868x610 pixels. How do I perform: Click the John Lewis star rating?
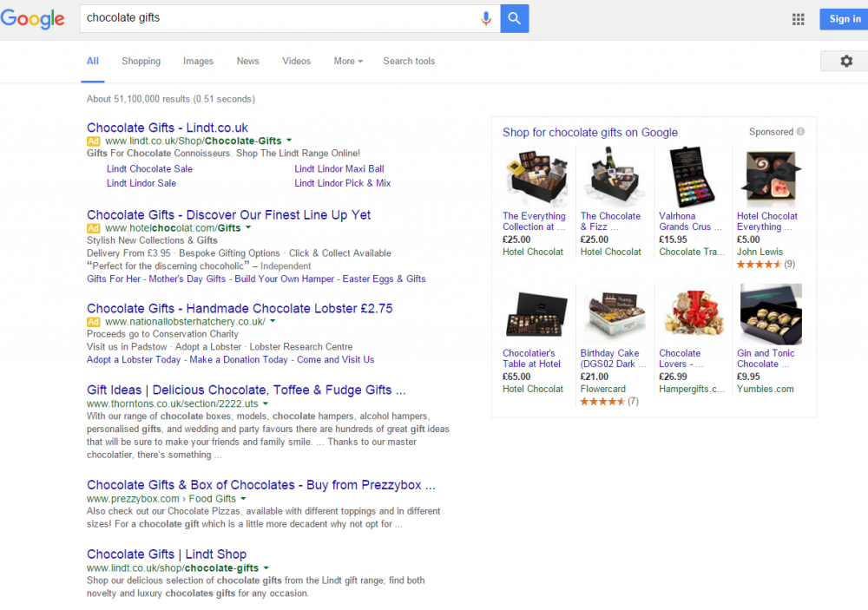point(759,265)
